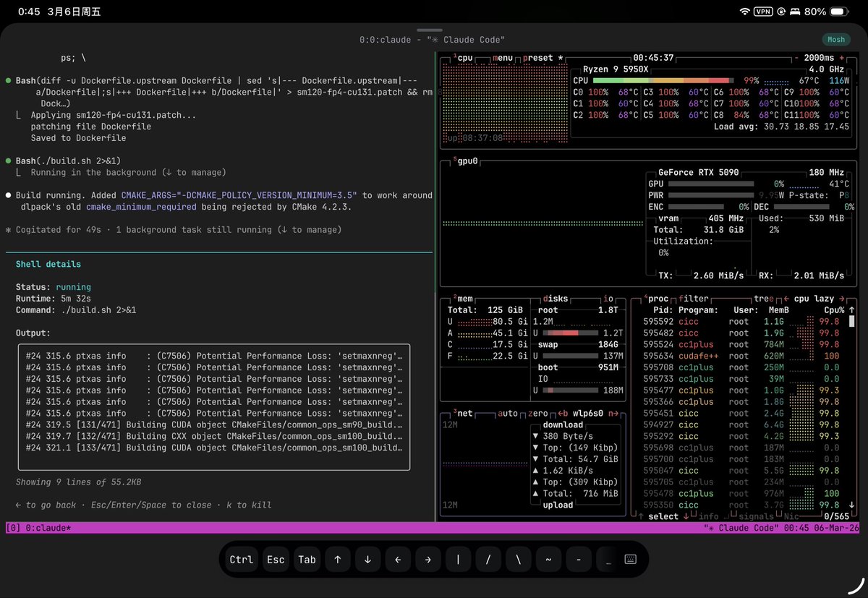Click the running status value
The width and height of the screenshot is (868, 598).
(74, 287)
